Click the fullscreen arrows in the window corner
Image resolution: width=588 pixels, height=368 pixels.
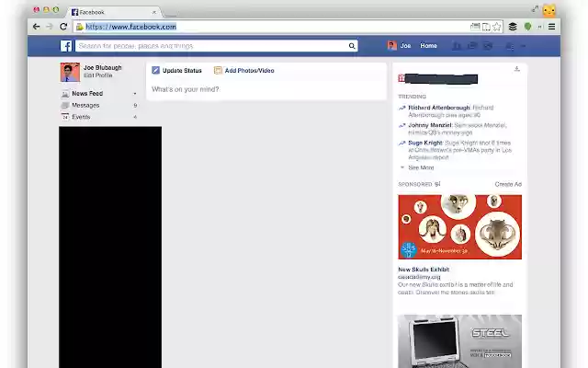click(535, 8)
